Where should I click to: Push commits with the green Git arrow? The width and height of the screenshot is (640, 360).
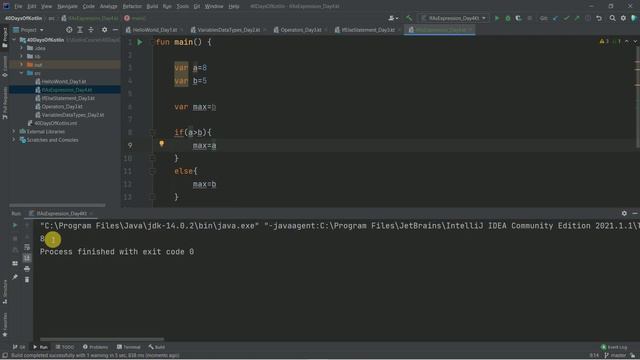tap(577, 18)
